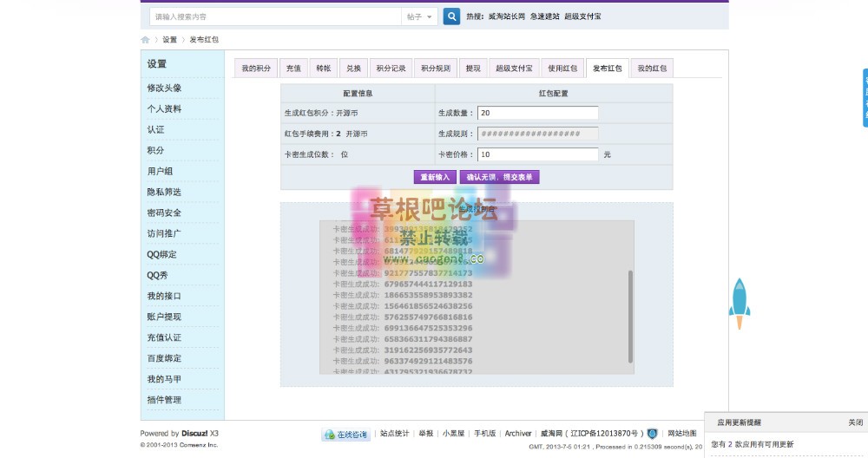Click the 生成数量 input field
The height and width of the screenshot is (458, 868).
coord(537,113)
